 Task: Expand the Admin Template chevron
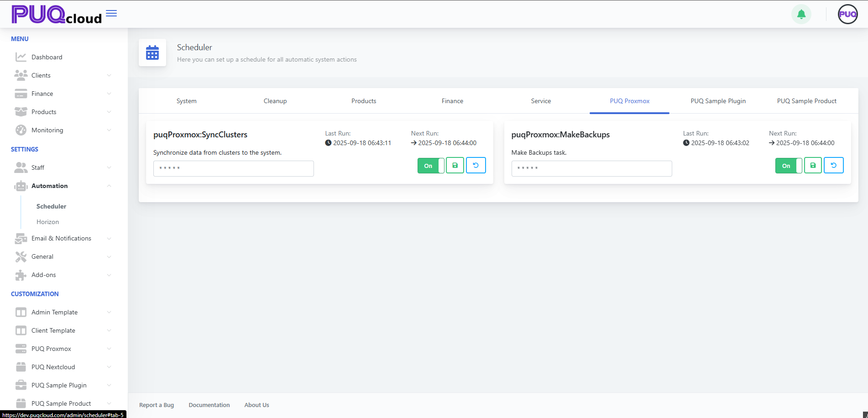(109, 312)
